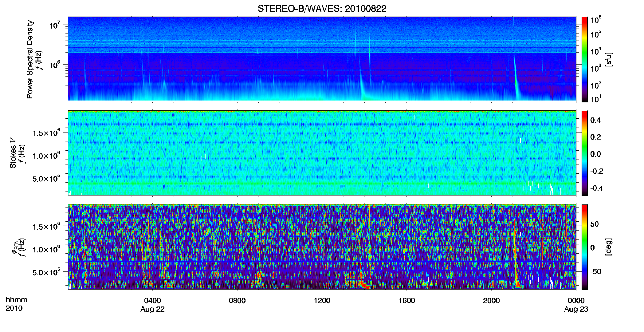Click the top panel [sfu] colorbar unit label
644x332 pixels.
[609, 59]
